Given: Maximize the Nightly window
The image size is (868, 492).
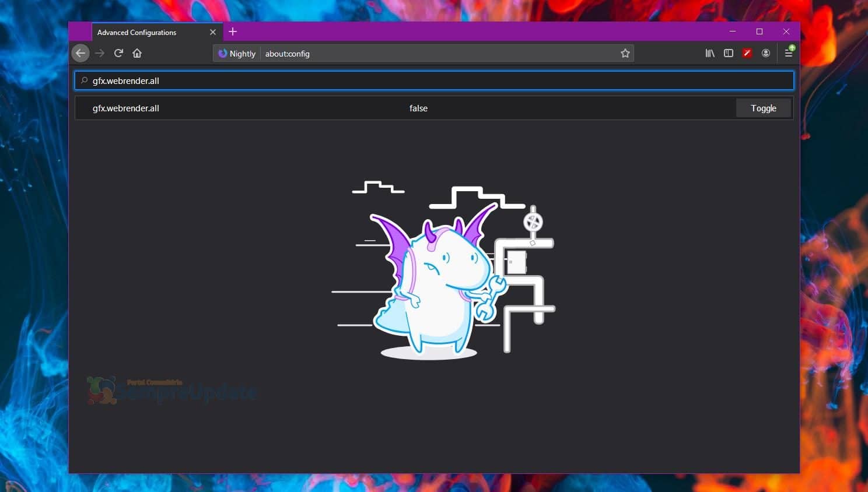Looking at the screenshot, I should pos(759,31).
